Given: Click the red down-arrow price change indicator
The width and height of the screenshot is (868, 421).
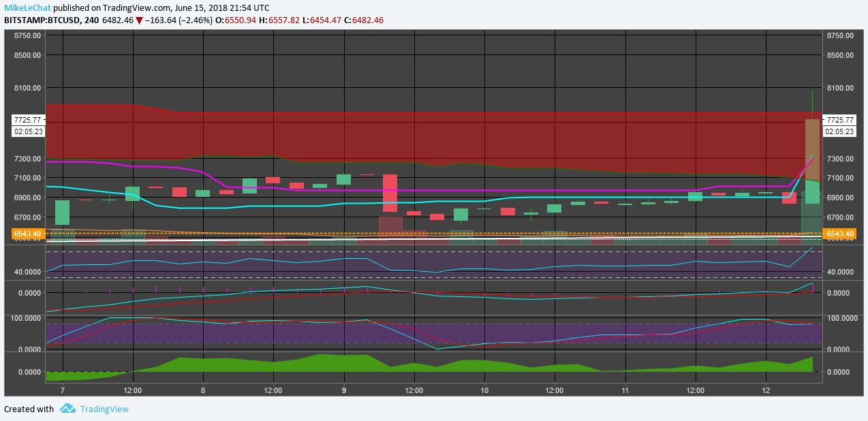Looking at the screenshot, I should pos(139,20).
